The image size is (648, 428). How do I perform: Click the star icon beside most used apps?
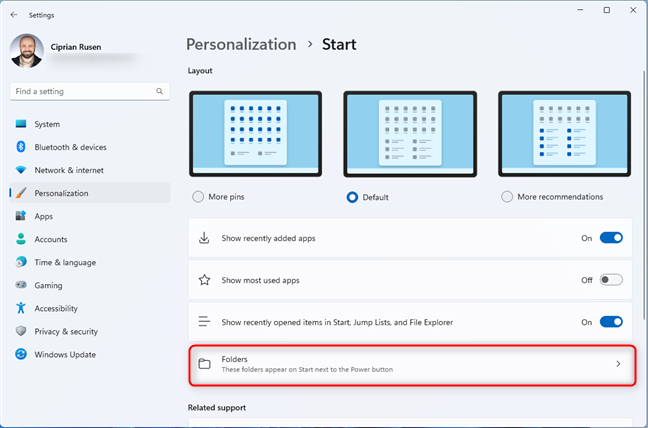204,280
